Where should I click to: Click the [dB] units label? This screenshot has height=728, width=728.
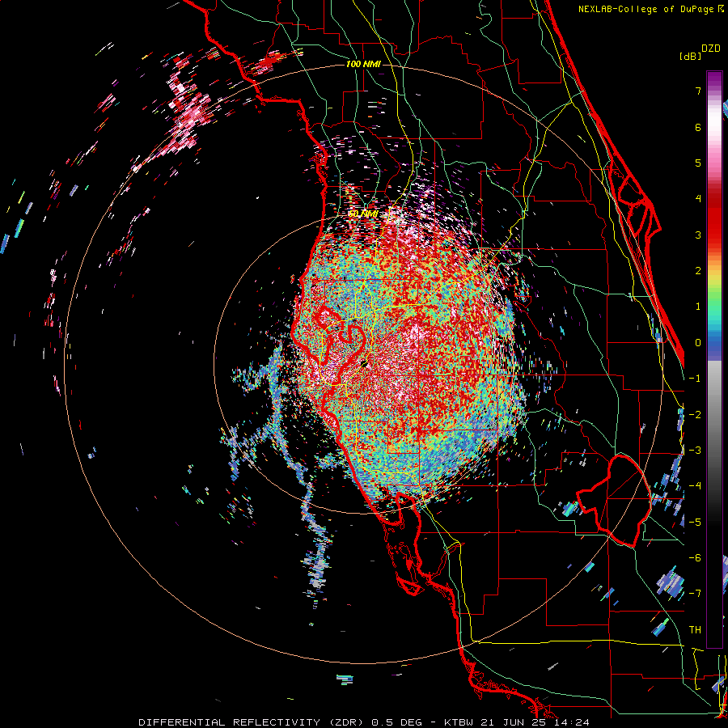[691, 56]
